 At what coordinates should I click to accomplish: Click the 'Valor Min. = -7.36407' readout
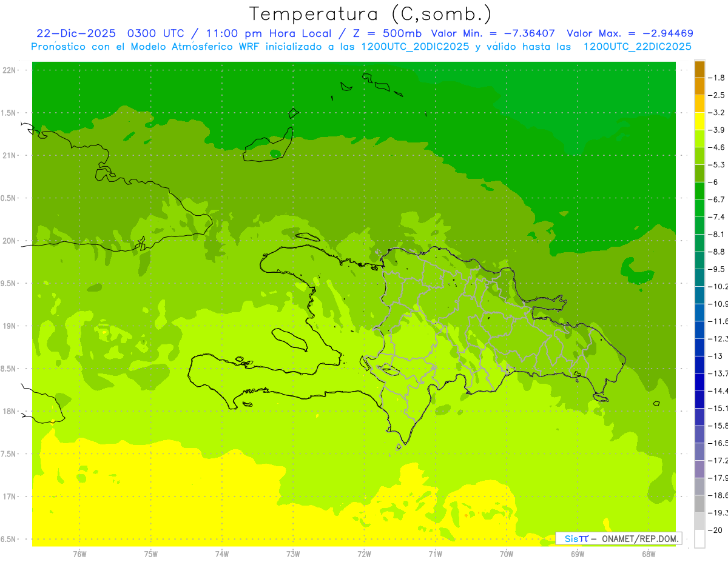point(493,33)
